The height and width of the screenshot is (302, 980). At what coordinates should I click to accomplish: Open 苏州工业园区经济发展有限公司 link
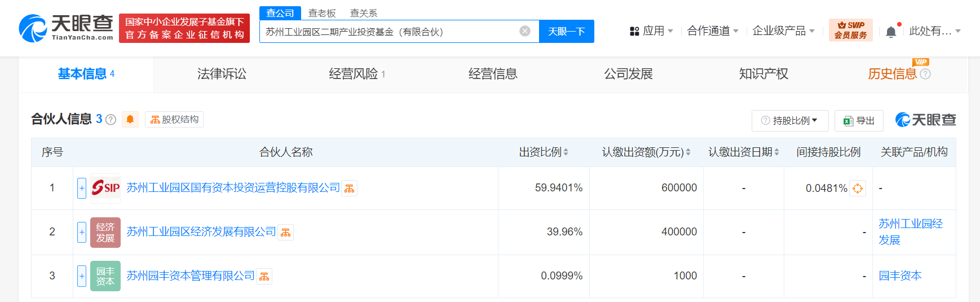(201, 231)
